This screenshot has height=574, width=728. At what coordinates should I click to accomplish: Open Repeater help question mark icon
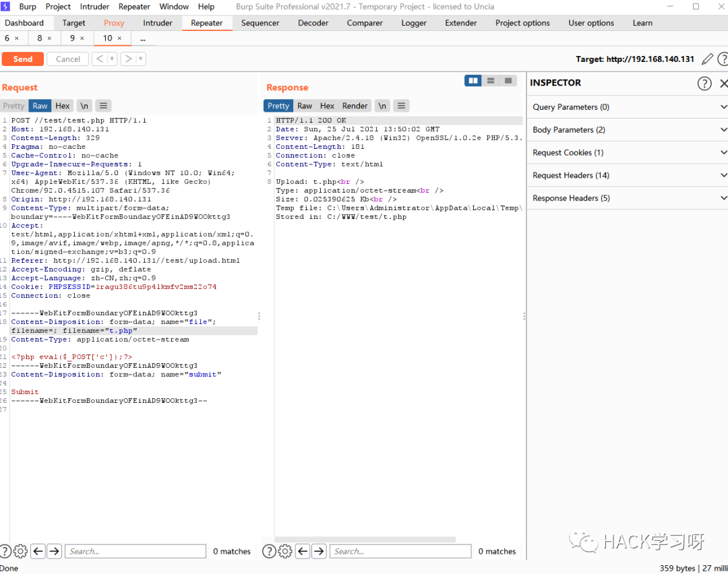pos(723,59)
